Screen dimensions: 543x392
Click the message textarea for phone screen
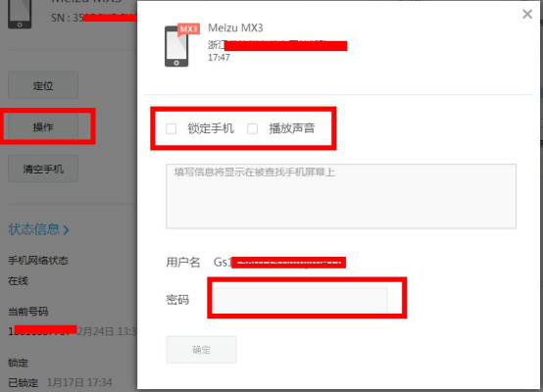click(341, 196)
